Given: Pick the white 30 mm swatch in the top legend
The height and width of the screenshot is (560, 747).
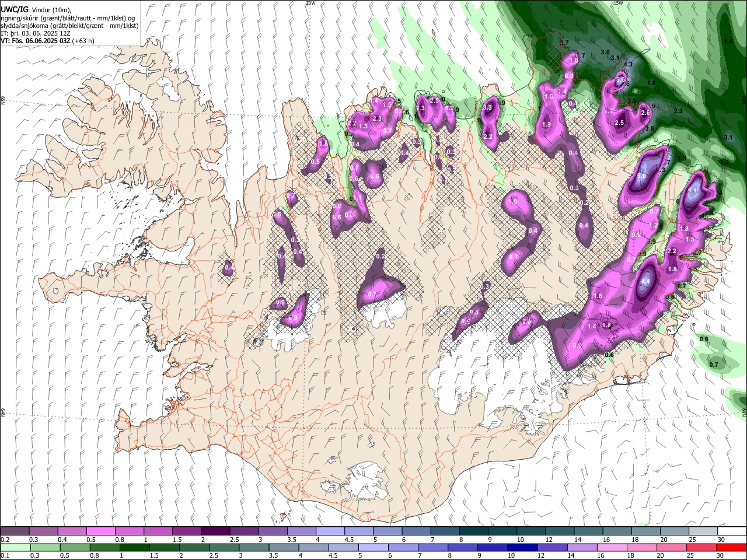Looking at the screenshot, I should (x=732, y=531).
